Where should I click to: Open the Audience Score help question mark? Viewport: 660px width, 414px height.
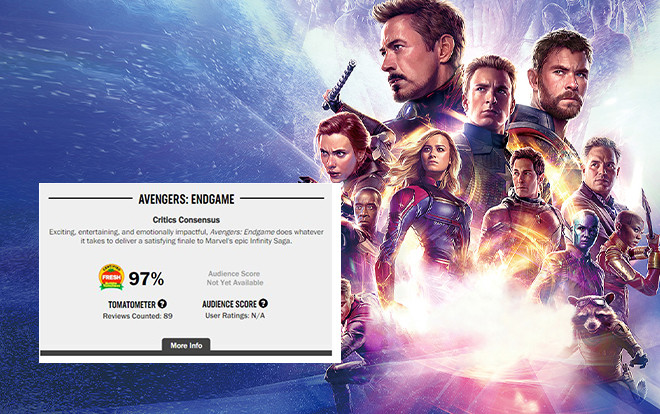tap(263, 303)
